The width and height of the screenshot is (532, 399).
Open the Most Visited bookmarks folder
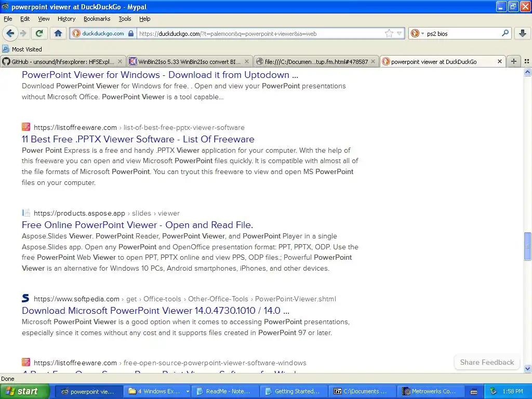click(x=22, y=49)
